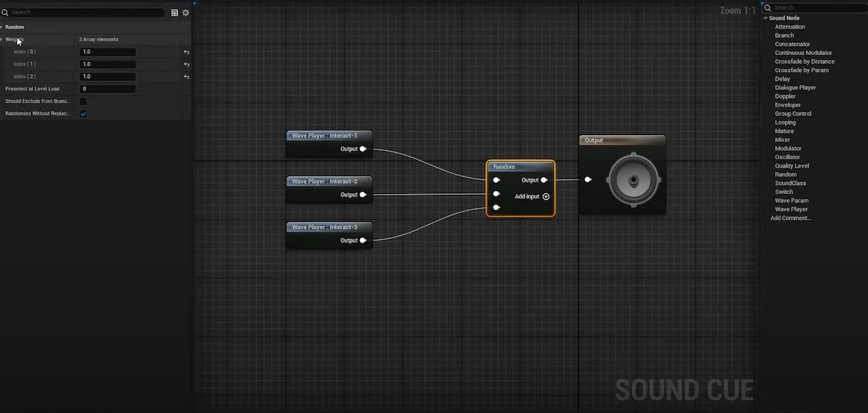The height and width of the screenshot is (413, 868).
Task: Uncheck Randomize Without Replacement checkbox
Action: 83,114
